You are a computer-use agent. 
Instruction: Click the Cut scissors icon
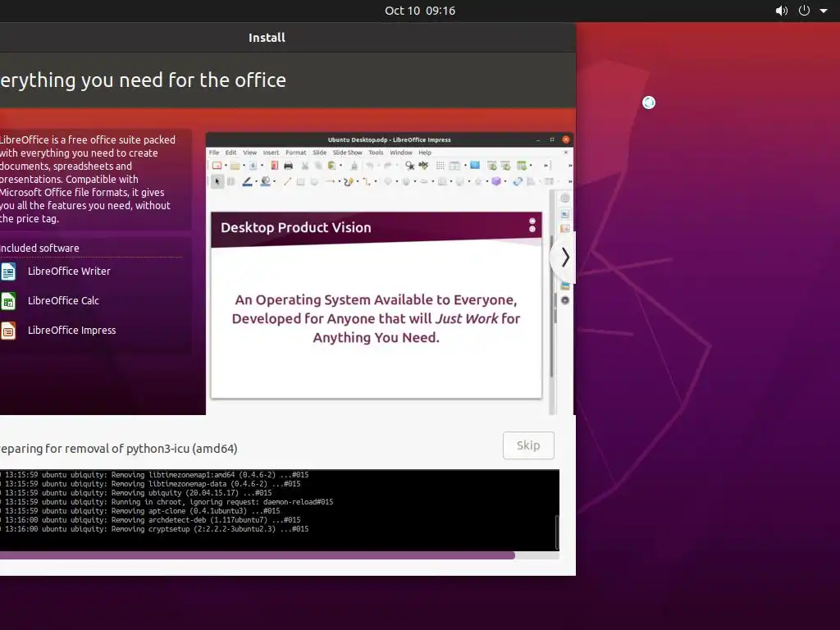pos(305,166)
